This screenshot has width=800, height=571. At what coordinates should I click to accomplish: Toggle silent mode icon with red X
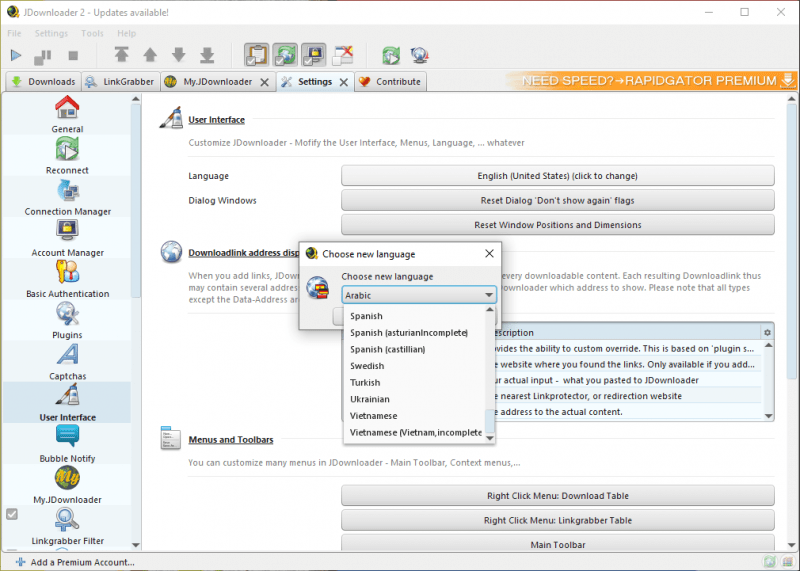point(343,55)
